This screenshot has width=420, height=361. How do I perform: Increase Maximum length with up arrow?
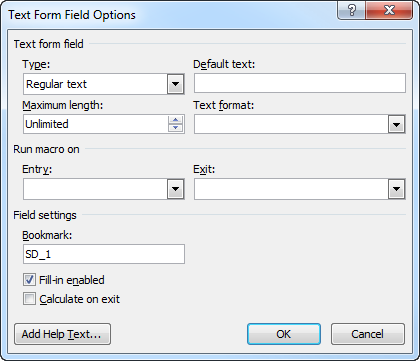[x=175, y=120]
